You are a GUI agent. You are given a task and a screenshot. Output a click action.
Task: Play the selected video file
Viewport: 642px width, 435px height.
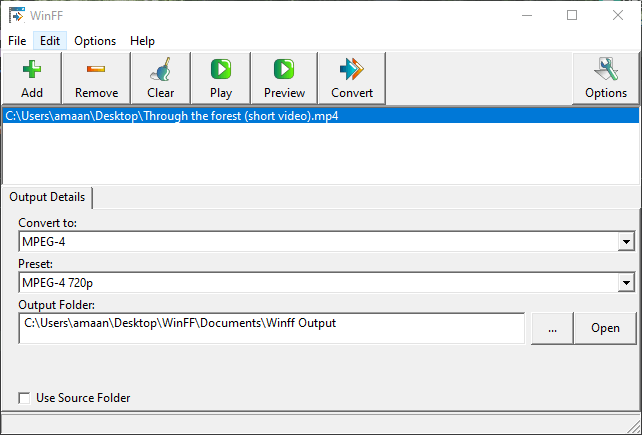click(221, 78)
